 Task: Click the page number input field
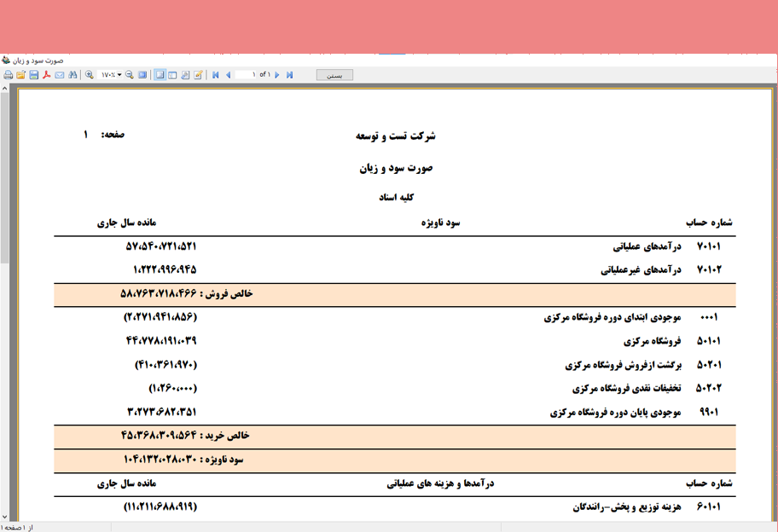246,75
